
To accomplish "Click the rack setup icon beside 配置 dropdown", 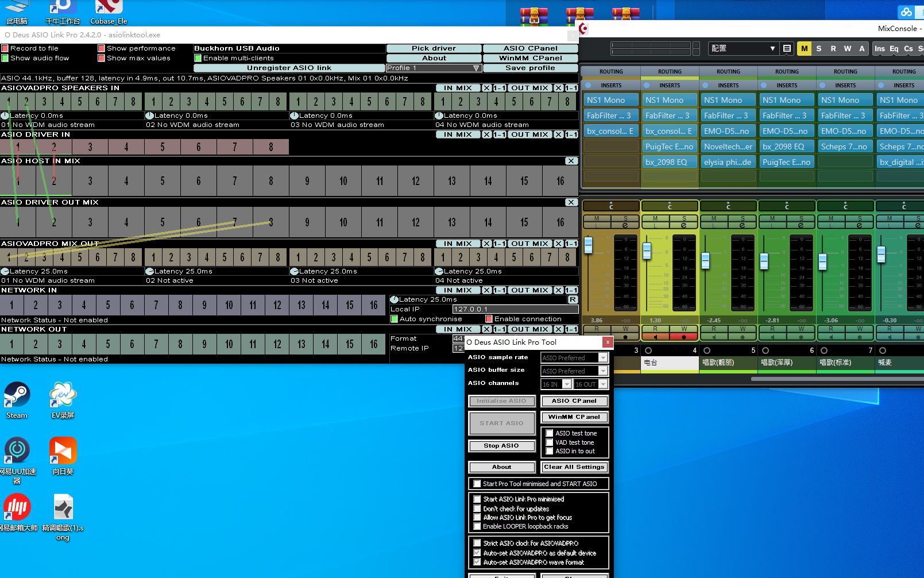I will 787,49.
